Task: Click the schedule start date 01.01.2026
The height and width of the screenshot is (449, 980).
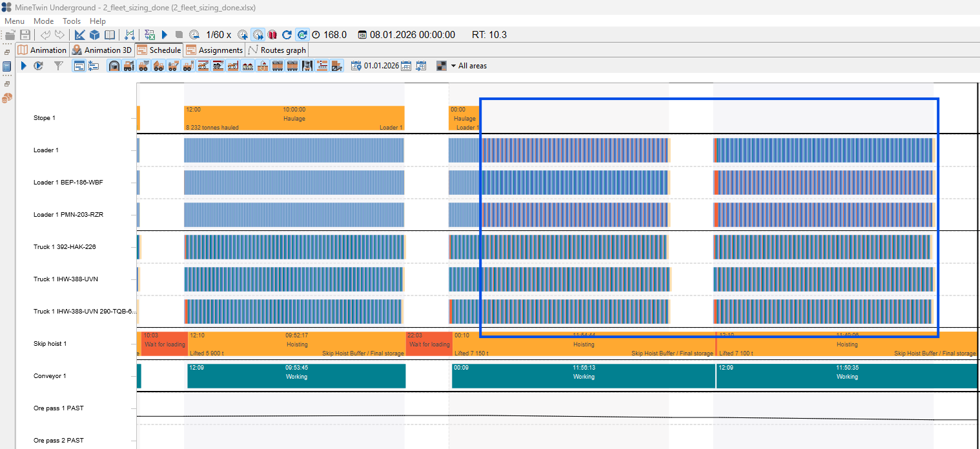Action: [x=381, y=66]
